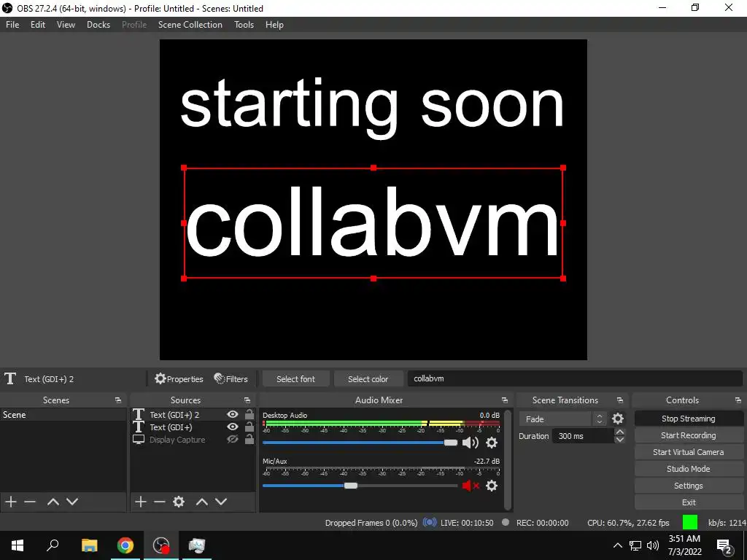Open Mic/Aux settings gear
Viewport: 747px width, 560px height.
coord(492,485)
